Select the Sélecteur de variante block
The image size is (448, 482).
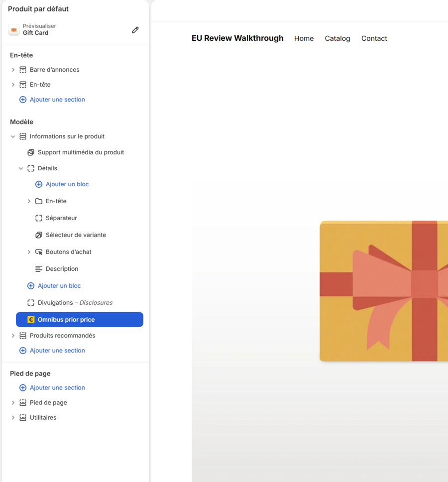76,235
